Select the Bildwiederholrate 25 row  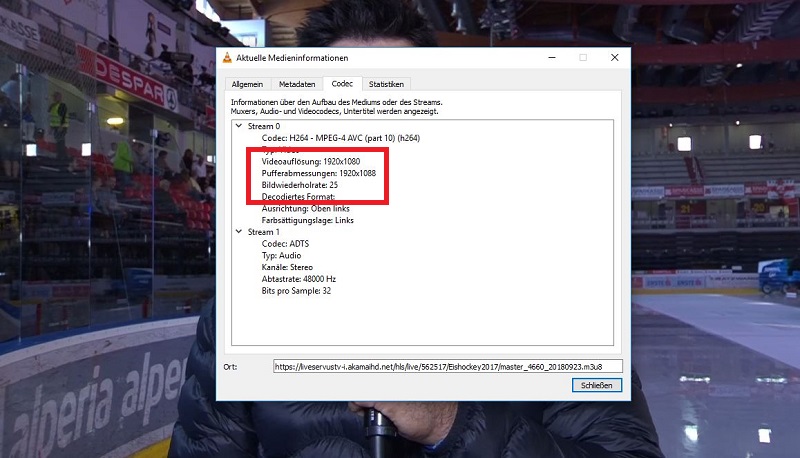(299, 185)
